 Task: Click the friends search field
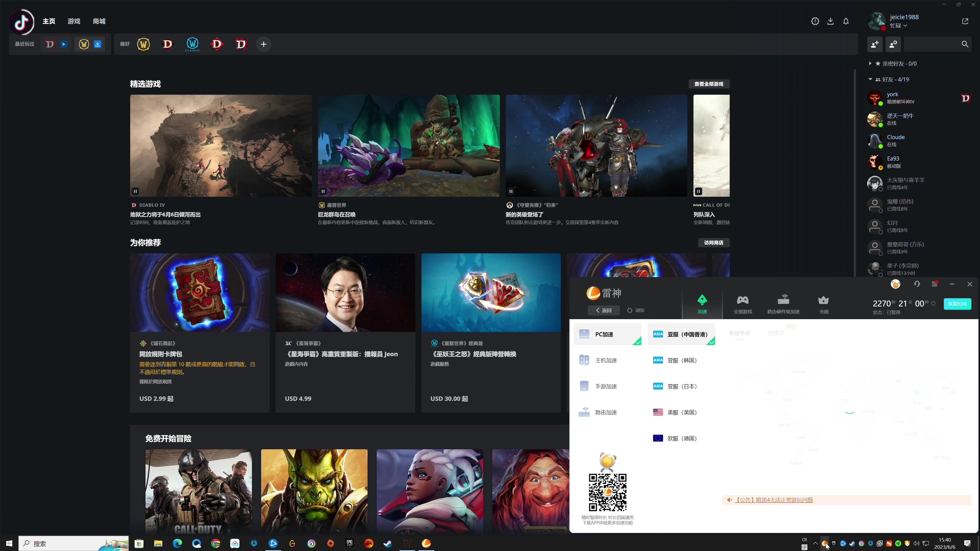[937, 44]
